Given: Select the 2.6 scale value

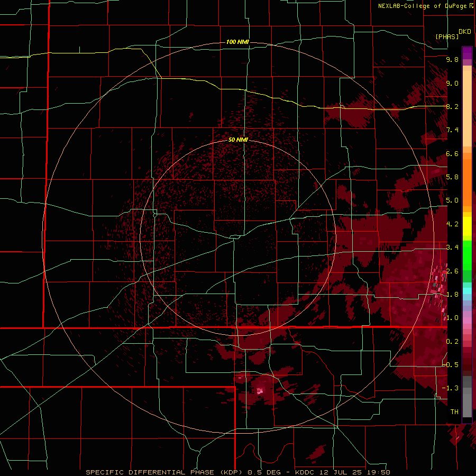Looking at the screenshot, I should click(452, 271).
